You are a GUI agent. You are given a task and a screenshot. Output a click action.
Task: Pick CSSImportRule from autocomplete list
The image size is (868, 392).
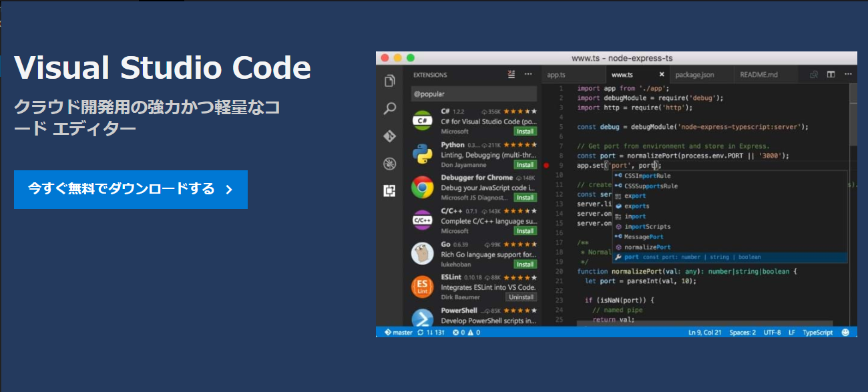[x=730, y=176]
